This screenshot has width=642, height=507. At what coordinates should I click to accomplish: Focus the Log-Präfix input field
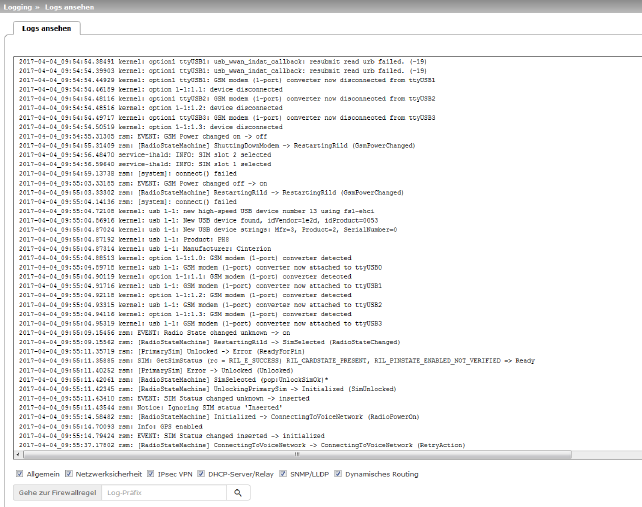[x=164, y=493]
